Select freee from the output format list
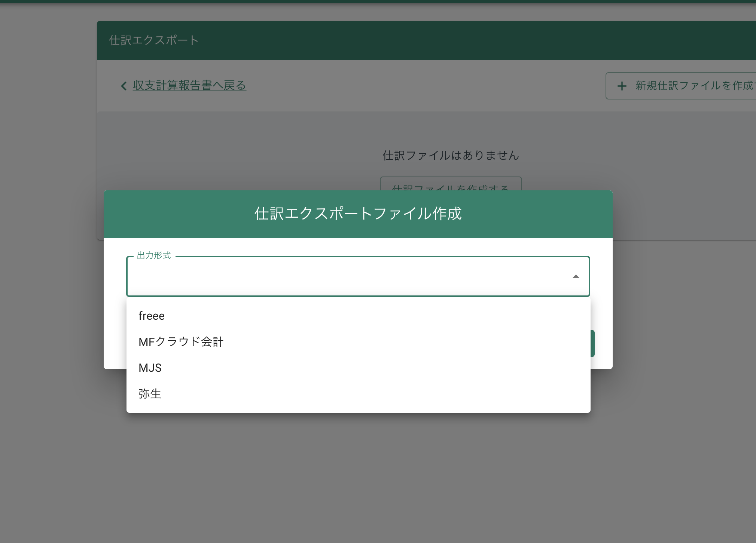The height and width of the screenshot is (543, 756). pyautogui.click(x=358, y=316)
